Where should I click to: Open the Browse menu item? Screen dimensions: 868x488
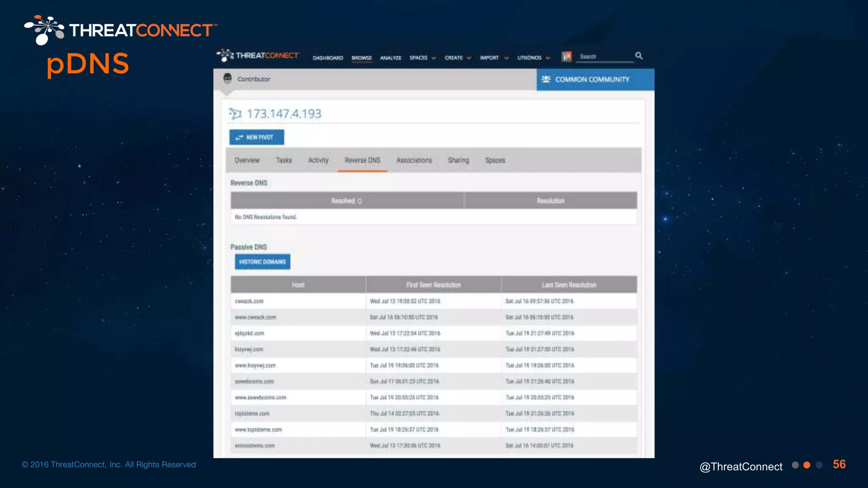[x=362, y=58]
